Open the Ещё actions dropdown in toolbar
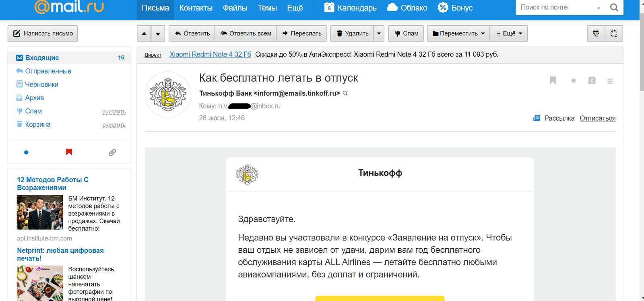The width and height of the screenshot is (644, 301). click(509, 33)
